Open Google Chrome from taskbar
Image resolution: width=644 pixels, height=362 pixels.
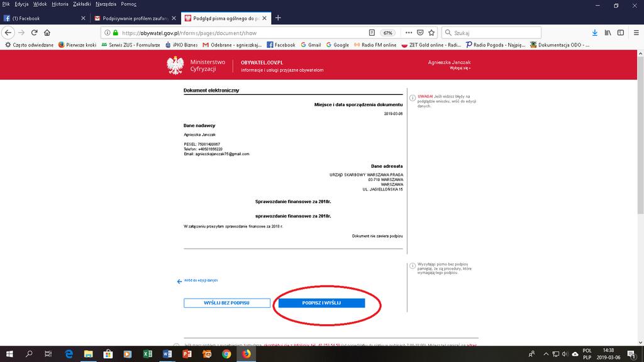[x=226, y=354]
